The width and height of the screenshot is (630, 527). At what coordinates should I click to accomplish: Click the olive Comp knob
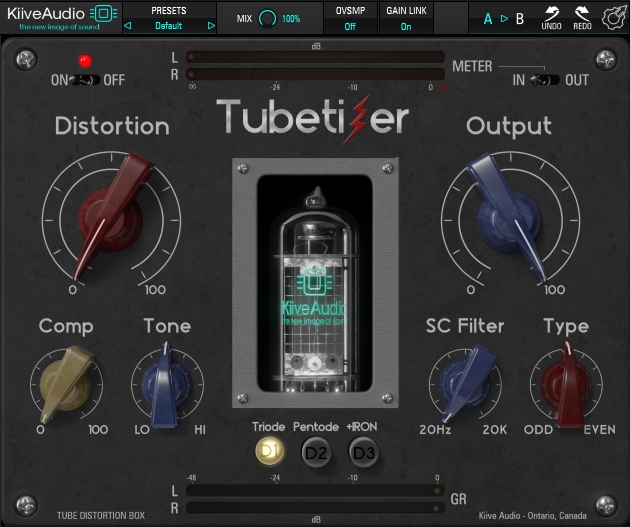coord(66,384)
